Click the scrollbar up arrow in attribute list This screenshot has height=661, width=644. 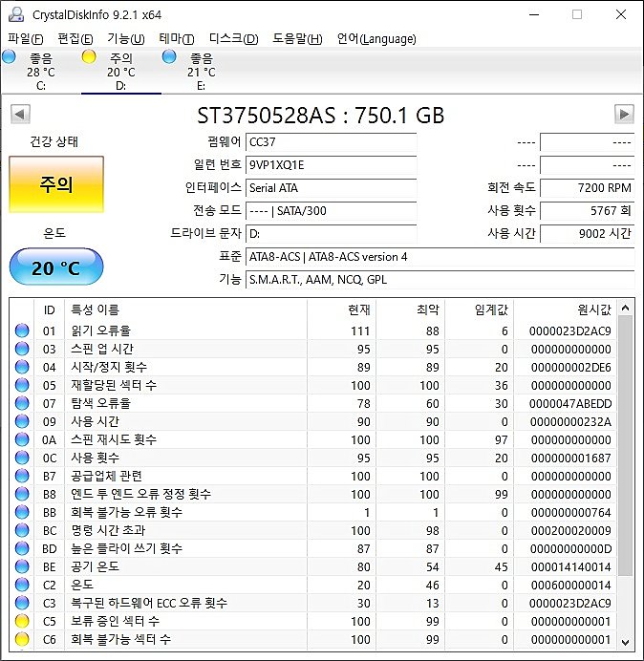(626, 309)
